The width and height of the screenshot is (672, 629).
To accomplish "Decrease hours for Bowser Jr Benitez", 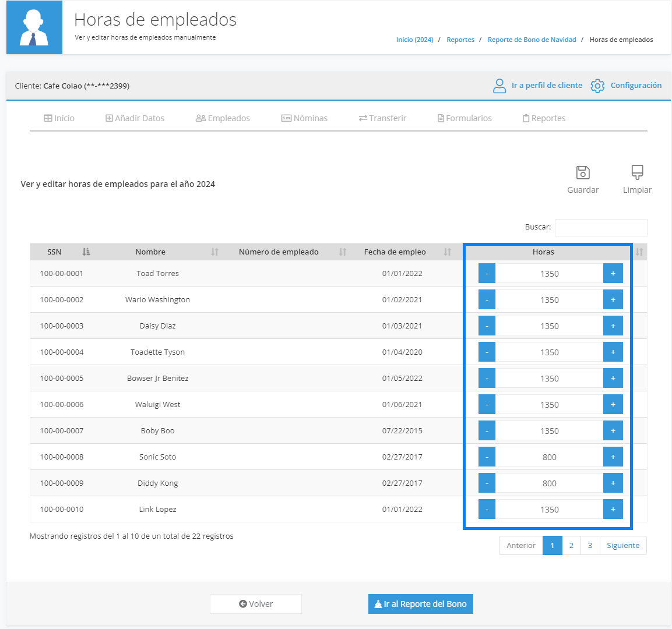I will 487,378.
